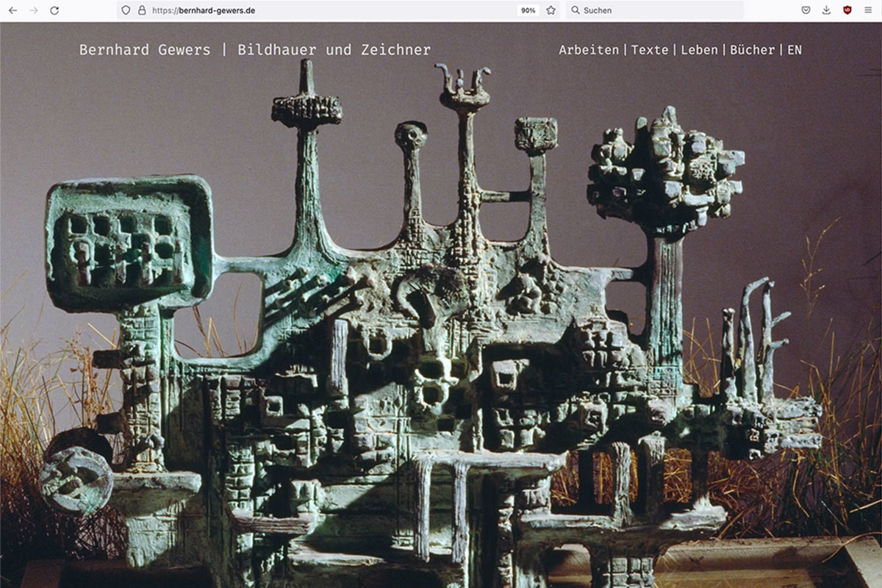The image size is (882, 588).
Task: Open the Arbeiten navigation link
Action: [589, 50]
